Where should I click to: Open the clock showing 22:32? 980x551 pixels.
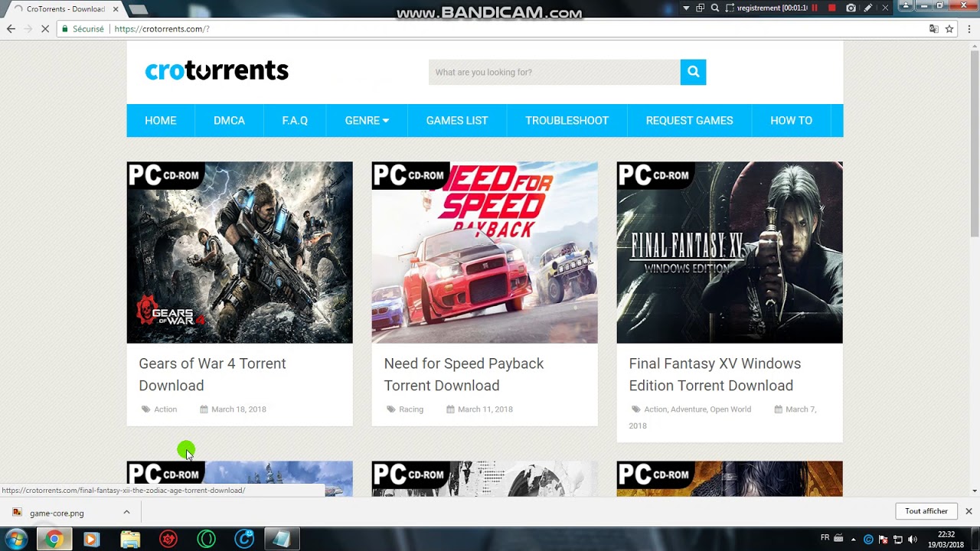coord(946,540)
